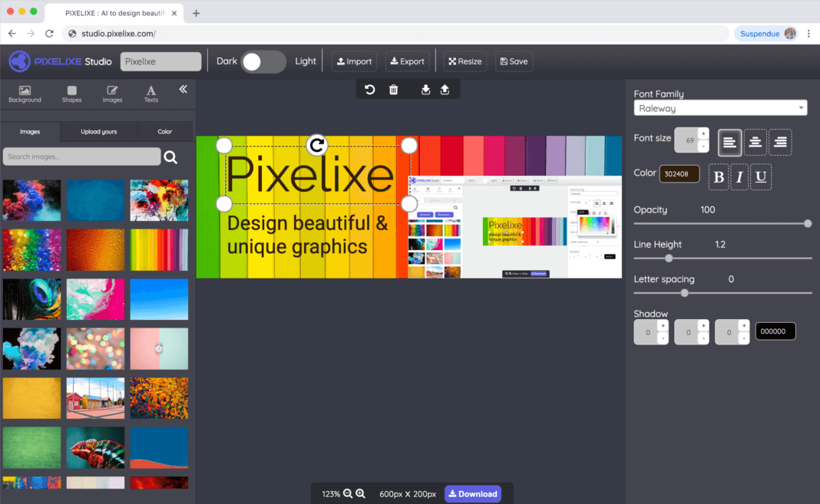The width and height of the screenshot is (820, 504).
Task: Open the Texts panel
Action: pyautogui.click(x=150, y=93)
